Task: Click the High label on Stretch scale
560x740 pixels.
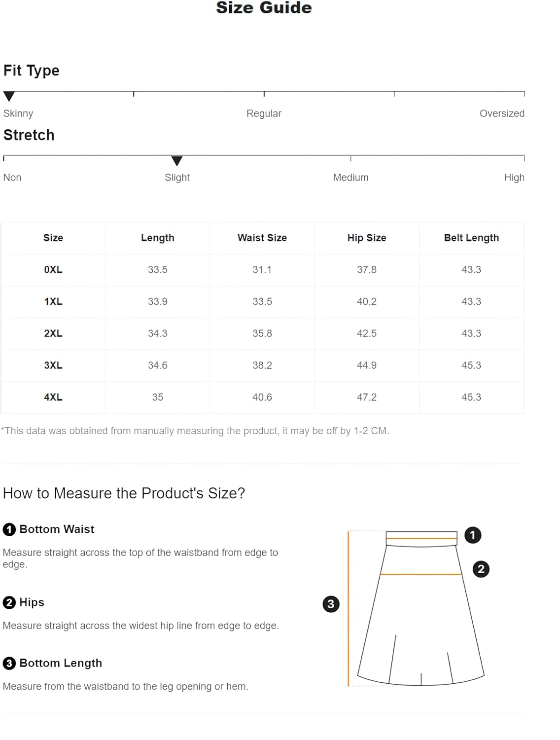Action: pos(514,178)
